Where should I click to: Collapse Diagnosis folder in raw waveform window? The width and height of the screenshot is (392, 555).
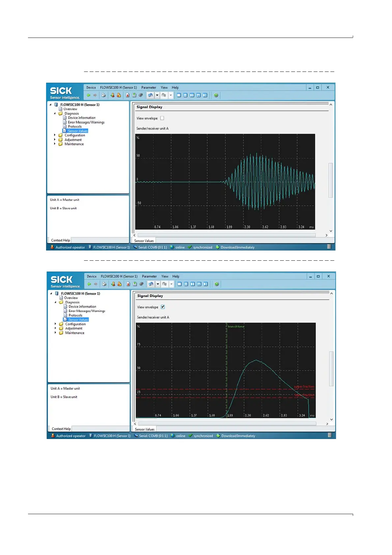pyautogui.click(x=55, y=113)
